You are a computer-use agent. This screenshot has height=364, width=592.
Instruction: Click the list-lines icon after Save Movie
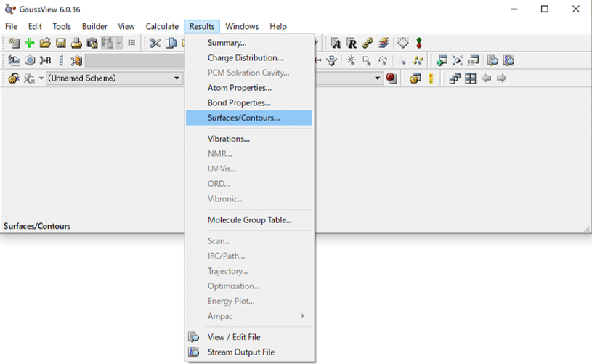click(x=131, y=43)
